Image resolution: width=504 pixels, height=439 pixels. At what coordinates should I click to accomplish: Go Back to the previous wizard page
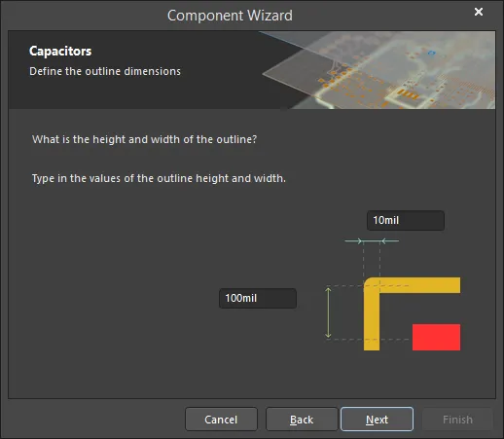coord(302,420)
